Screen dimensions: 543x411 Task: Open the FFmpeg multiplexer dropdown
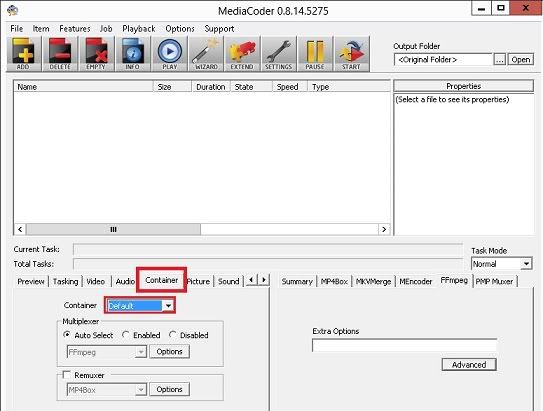pos(141,352)
